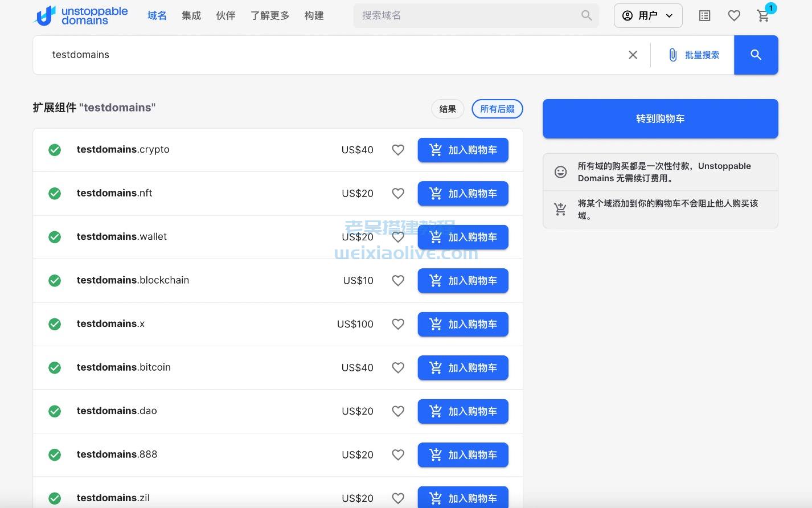This screenshot has width=812, height=508.
Task: Open the shopping cart icon showing 1 item
Action: click(x=762, y=16)
